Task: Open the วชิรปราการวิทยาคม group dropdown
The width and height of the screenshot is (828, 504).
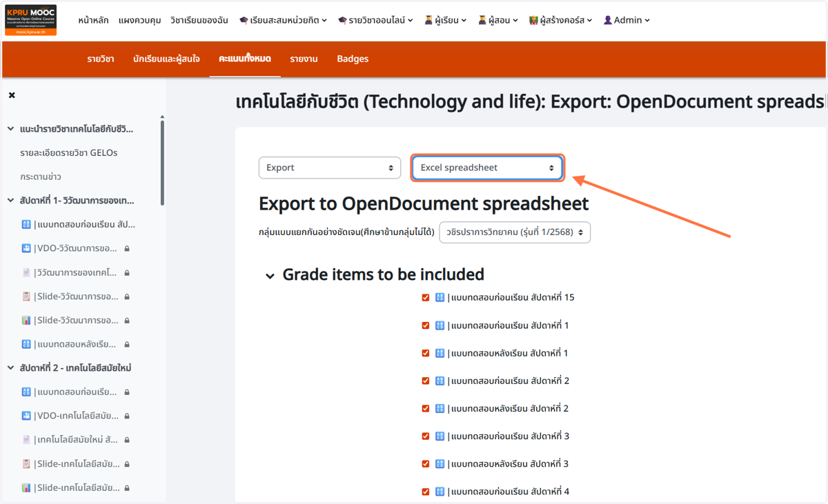Action: click(x=515, y=232)
